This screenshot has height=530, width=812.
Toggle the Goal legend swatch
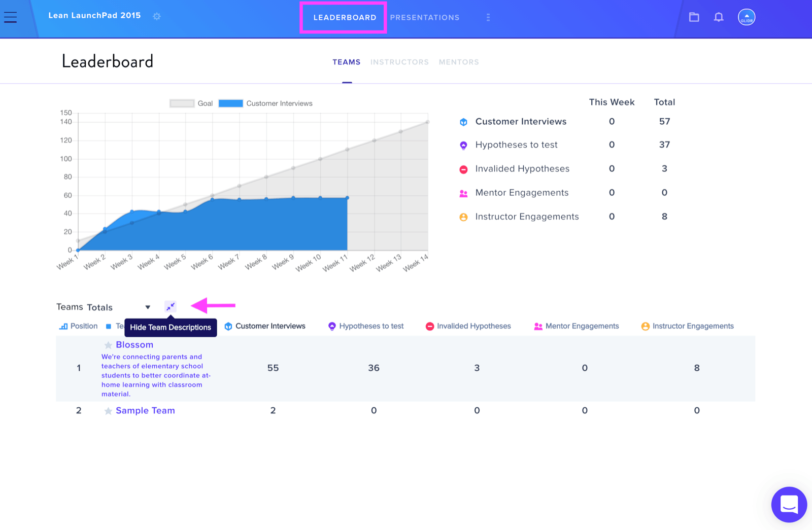tap(182, 103)
